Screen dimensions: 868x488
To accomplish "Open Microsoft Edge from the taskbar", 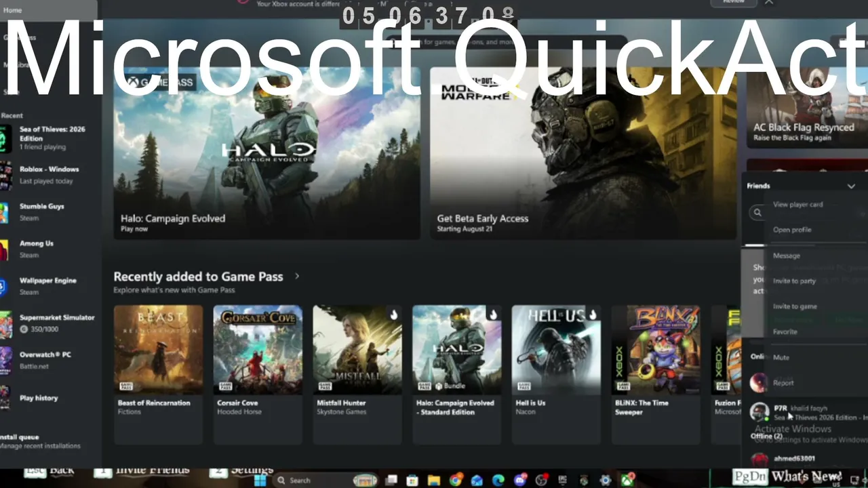I will (x=498, y=481).
